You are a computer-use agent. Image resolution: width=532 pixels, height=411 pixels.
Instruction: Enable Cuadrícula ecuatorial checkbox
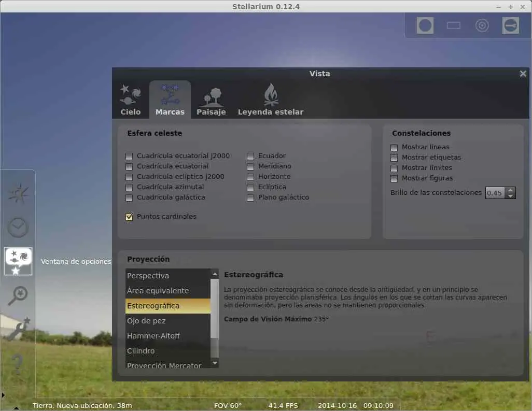129,167
